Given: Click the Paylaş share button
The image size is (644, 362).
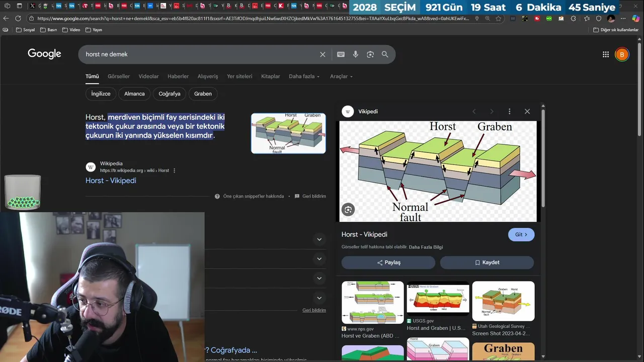Looking at the screenshot, I should pos(388,262).
